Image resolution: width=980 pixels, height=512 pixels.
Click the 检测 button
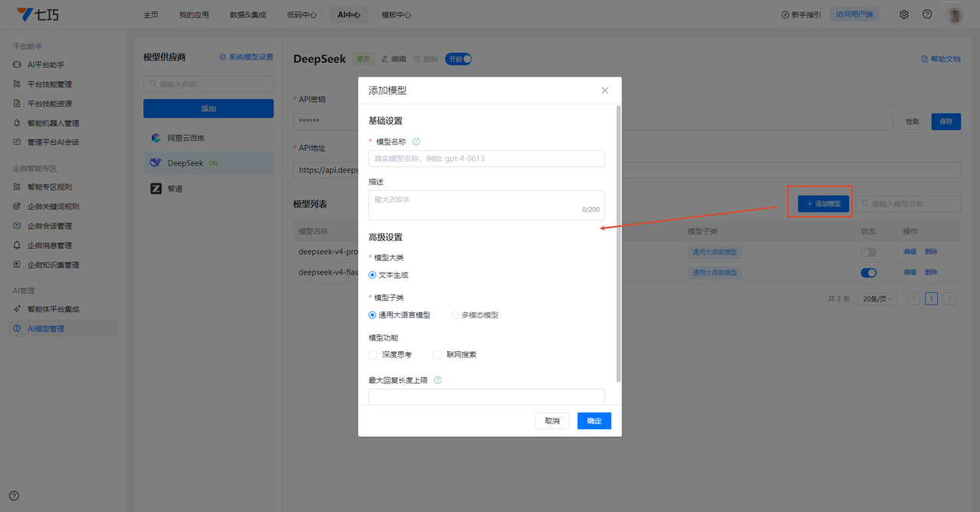(913, 122)
